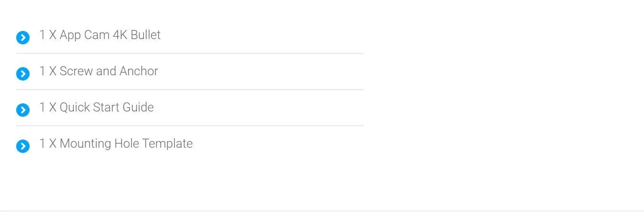Click the "1 X Quick Start Guide" list entry
The height and width of the screenshot is (212, 644).
point(96,107)
